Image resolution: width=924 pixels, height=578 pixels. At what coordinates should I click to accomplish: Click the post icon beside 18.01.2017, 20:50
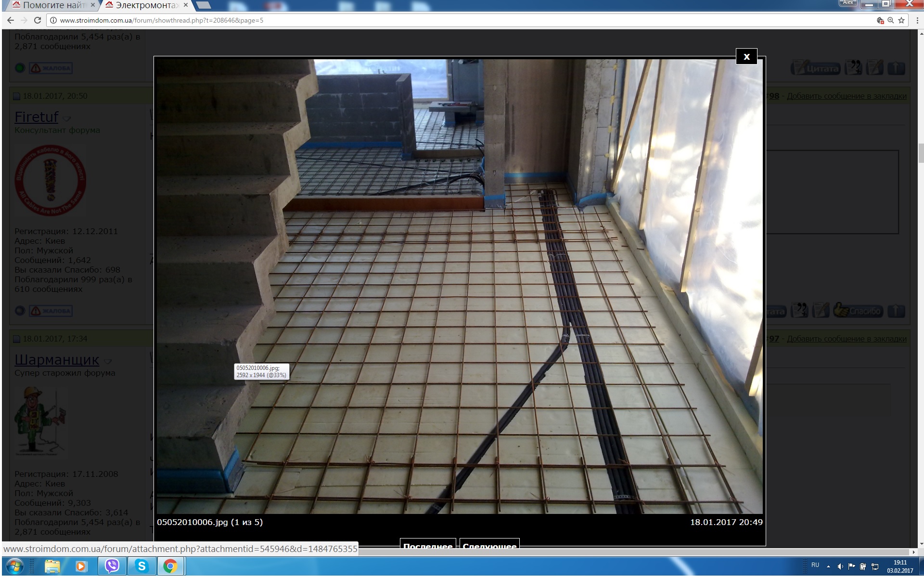point(17,96)
